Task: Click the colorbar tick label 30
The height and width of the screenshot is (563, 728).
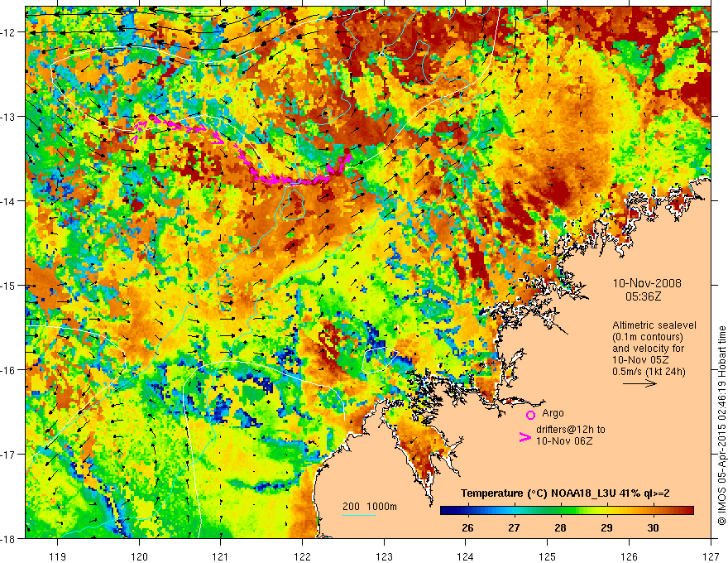Action: coord(653,528)
